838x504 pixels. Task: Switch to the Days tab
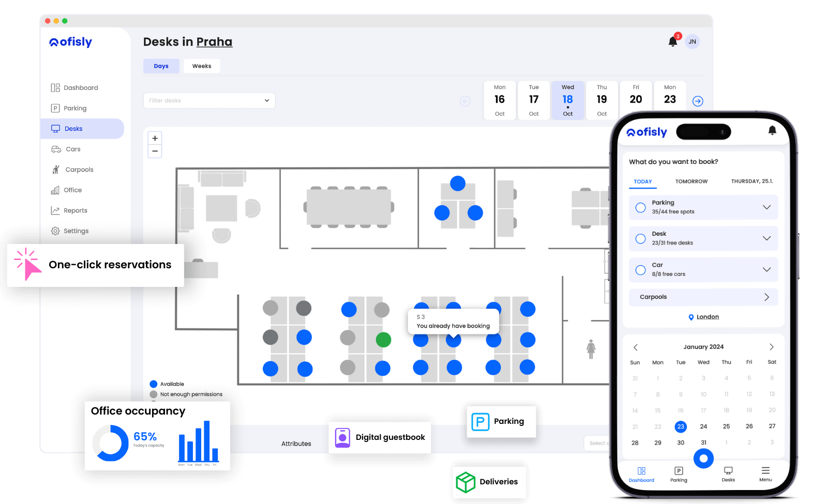pyautogui.click(x=161, y=66)
